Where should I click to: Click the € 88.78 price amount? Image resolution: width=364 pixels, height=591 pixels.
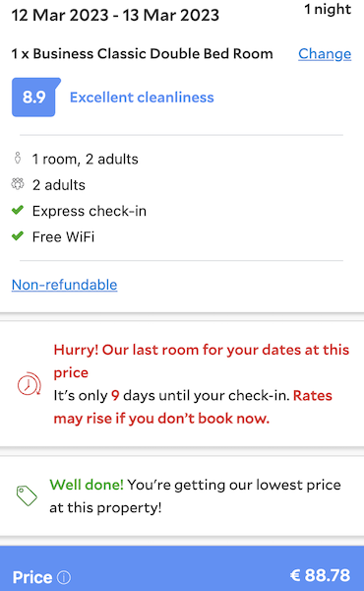(320, 575)
